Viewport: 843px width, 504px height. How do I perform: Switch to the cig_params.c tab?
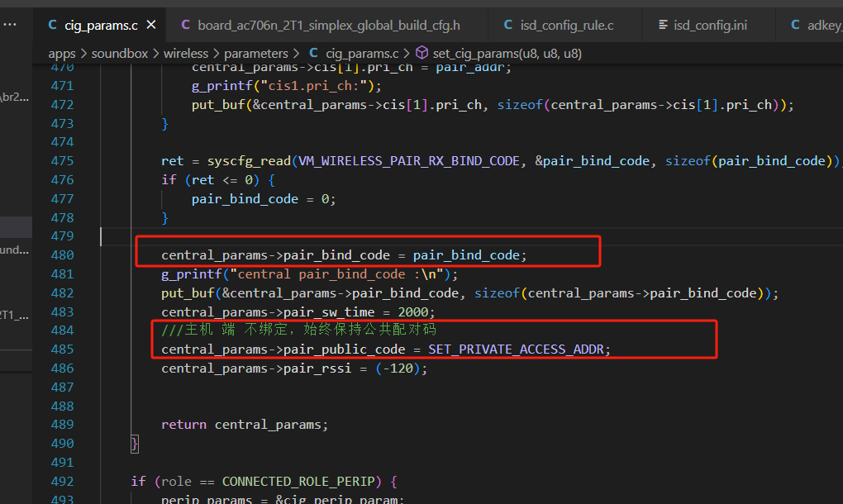click(x=100, y=25)
